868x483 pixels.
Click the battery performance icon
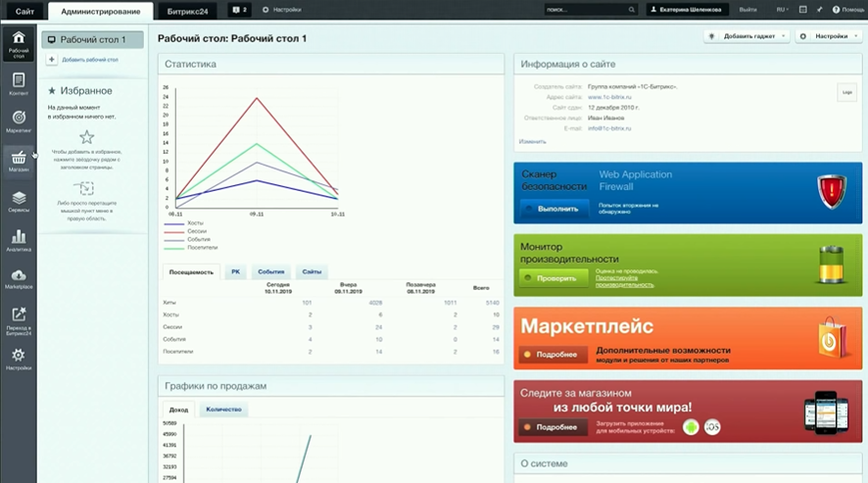(832, 265)
